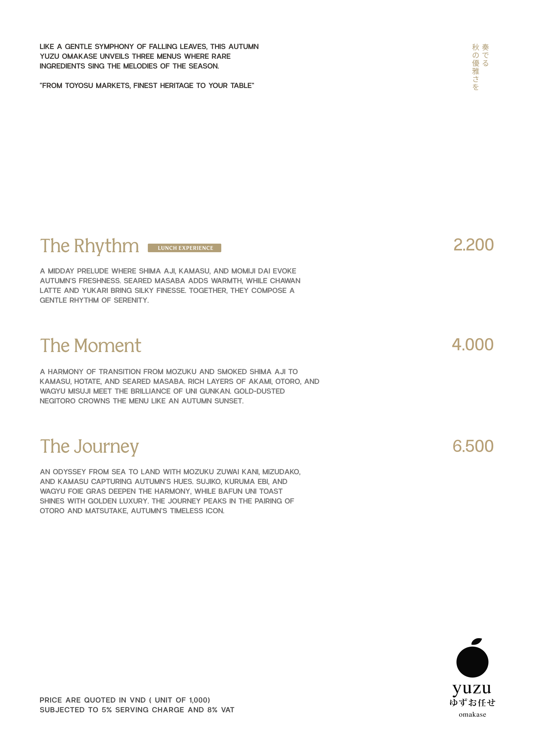Click the Japanese "ゆずお任せ" text under logo
Image resolution: width=534 pixels, height=756 pixels.
(x=472, y=703)
